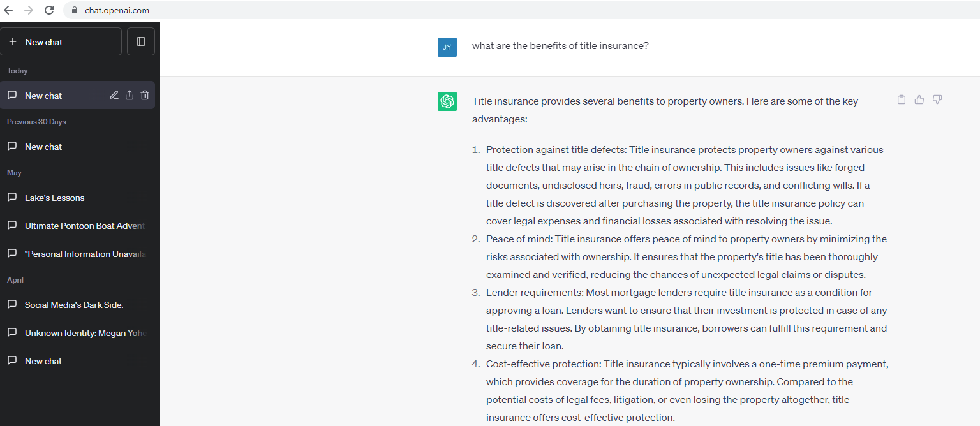Give the response a thumbs up
980x426 pixels.
(x=919, y=99)
